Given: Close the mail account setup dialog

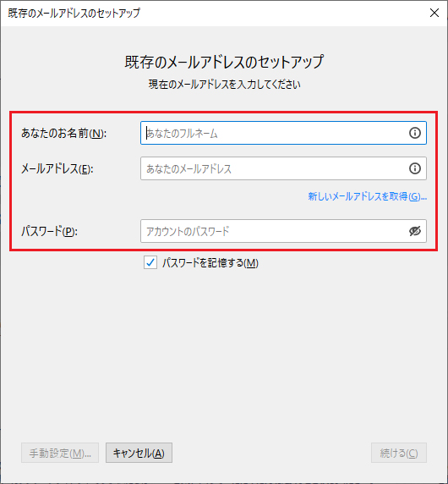Looking at the screenshot, I should tap(434, 13).
